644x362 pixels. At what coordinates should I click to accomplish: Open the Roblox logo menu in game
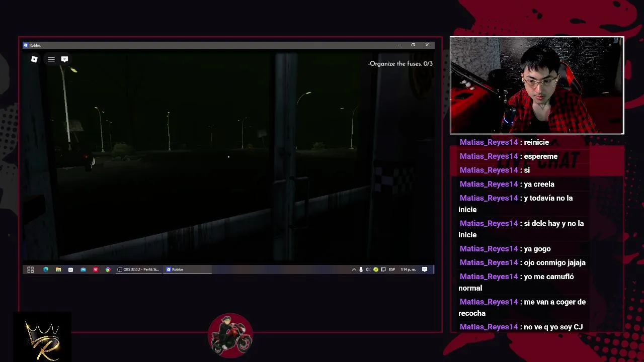34,59
